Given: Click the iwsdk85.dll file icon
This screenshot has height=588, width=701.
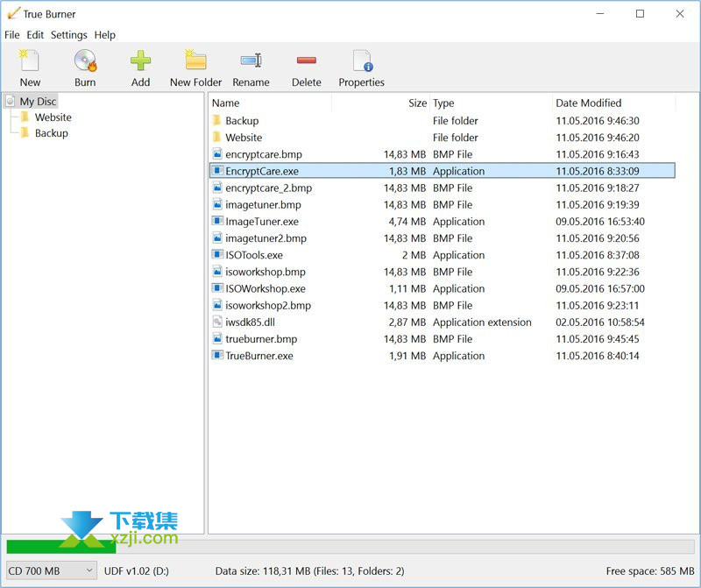Looking at the screenshot, I should [217, 322].
